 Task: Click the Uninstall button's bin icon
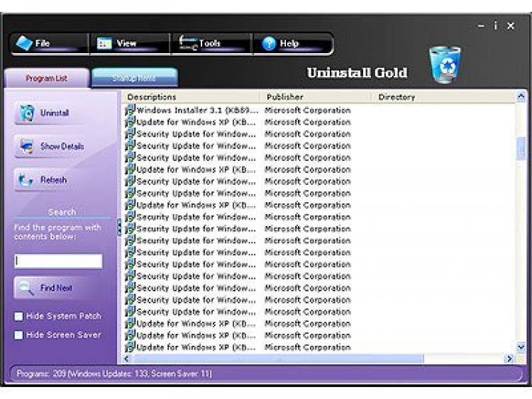point(27,113)
